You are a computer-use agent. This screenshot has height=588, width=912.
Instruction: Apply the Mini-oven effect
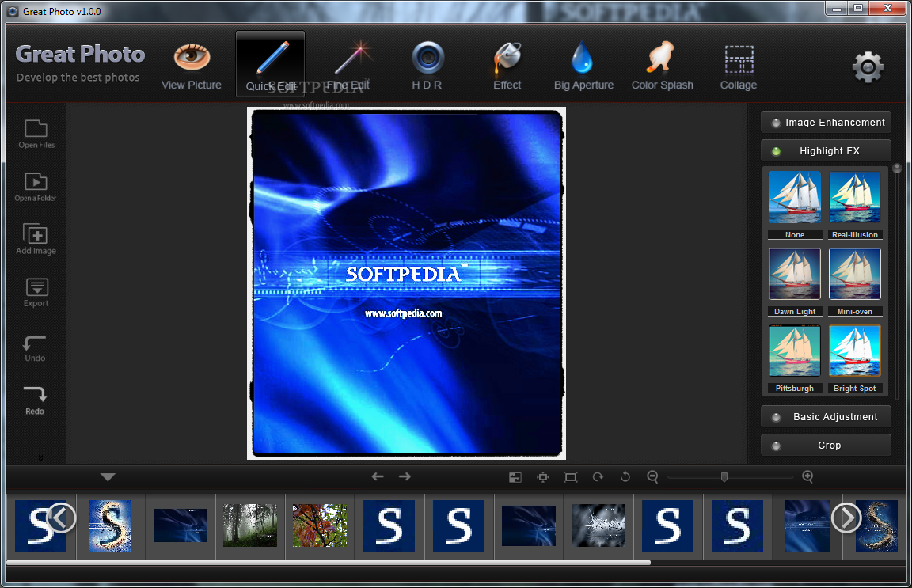point(855,274)
